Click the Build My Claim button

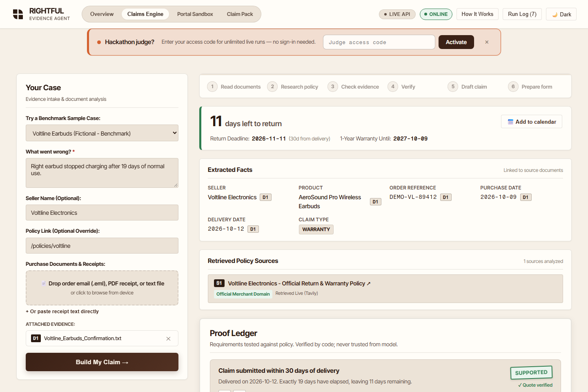click(102, 362)
